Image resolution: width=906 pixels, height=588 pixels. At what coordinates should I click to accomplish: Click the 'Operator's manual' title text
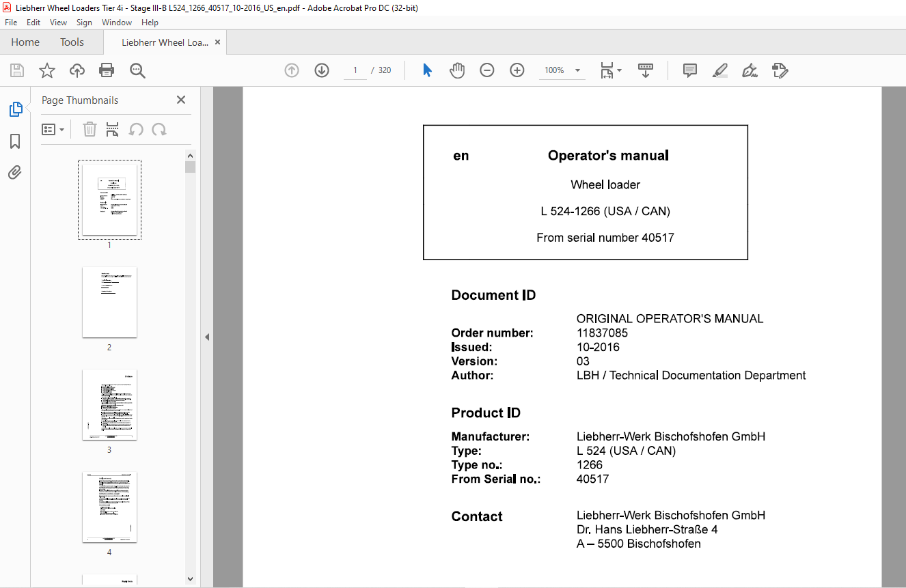608,156
